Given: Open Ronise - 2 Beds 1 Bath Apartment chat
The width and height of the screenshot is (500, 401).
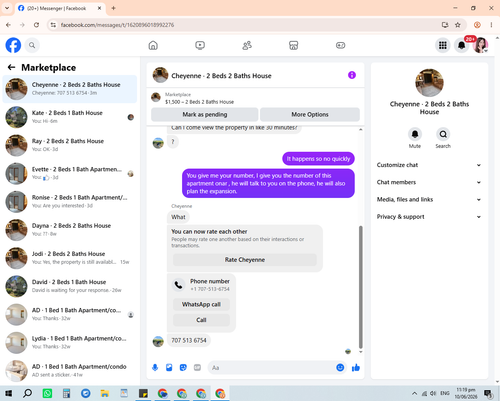Looking at the screenshot, I should coord(70,202).
